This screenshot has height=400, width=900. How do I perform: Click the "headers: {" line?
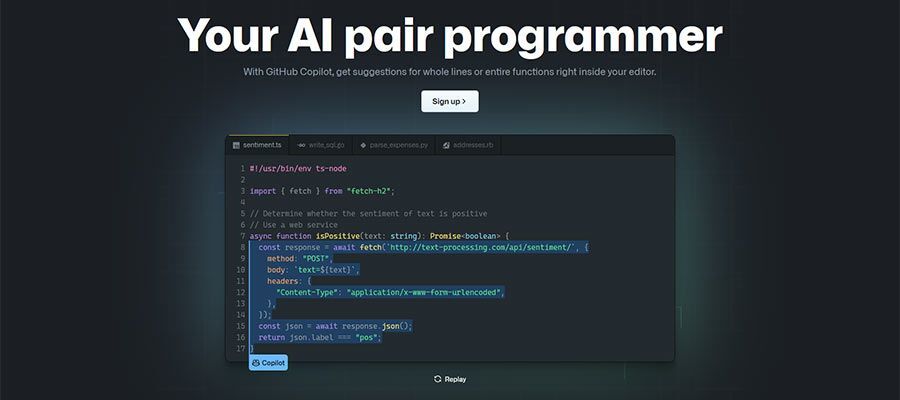pyautogui.click(x=289, y=281)
